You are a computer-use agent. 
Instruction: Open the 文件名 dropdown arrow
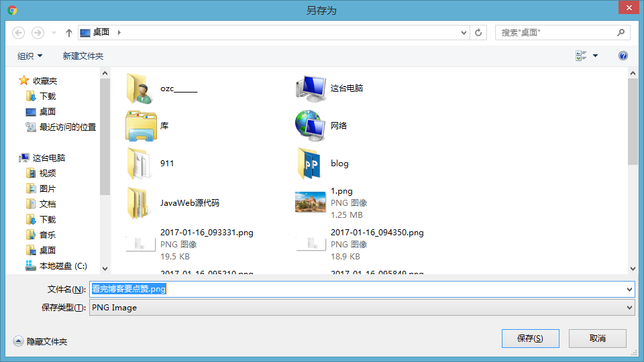[x=629, y=290]
